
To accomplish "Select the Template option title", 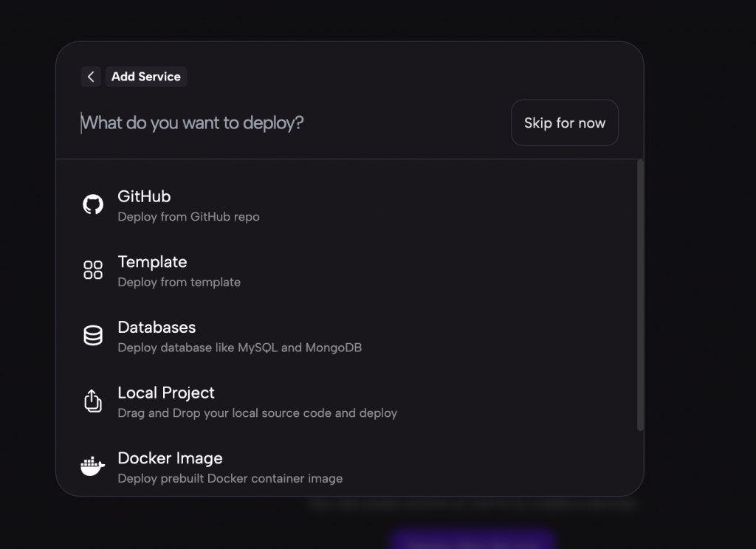I will click(152, 262).
